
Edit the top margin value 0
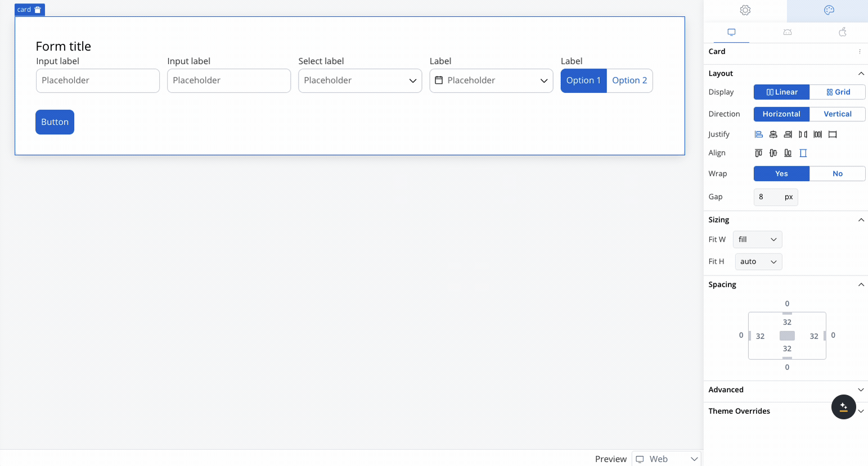(787, 304)
